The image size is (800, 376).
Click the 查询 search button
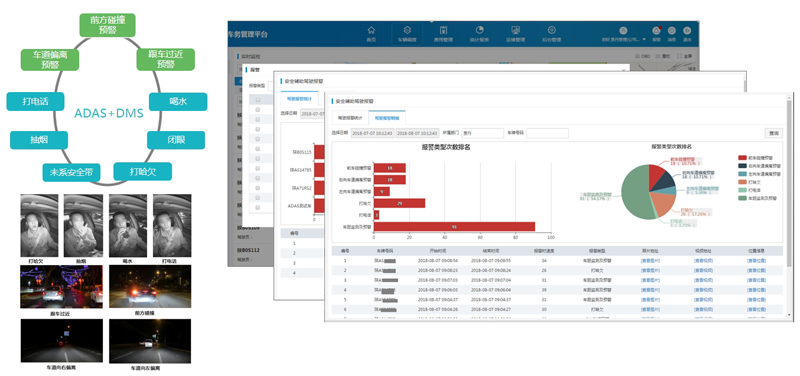point(773,133)
